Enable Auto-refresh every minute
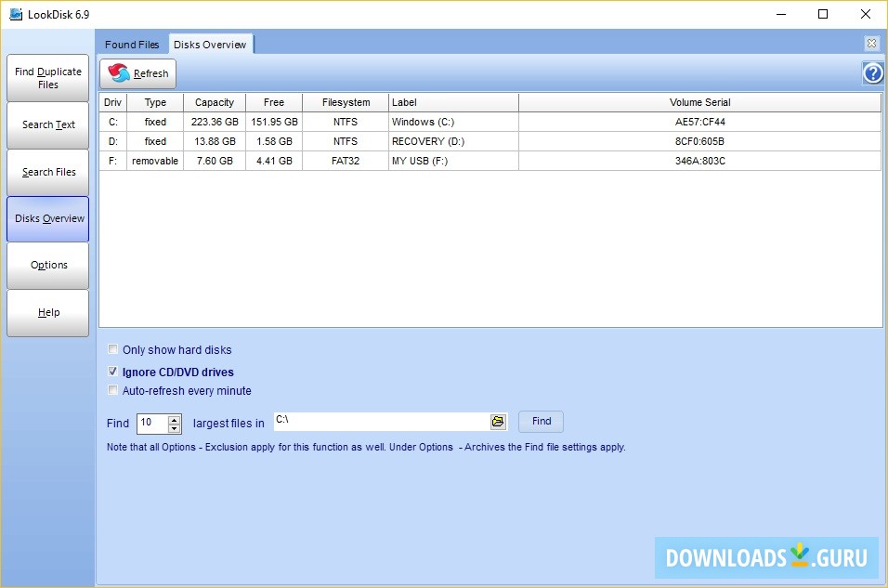 tap(112, 390)
